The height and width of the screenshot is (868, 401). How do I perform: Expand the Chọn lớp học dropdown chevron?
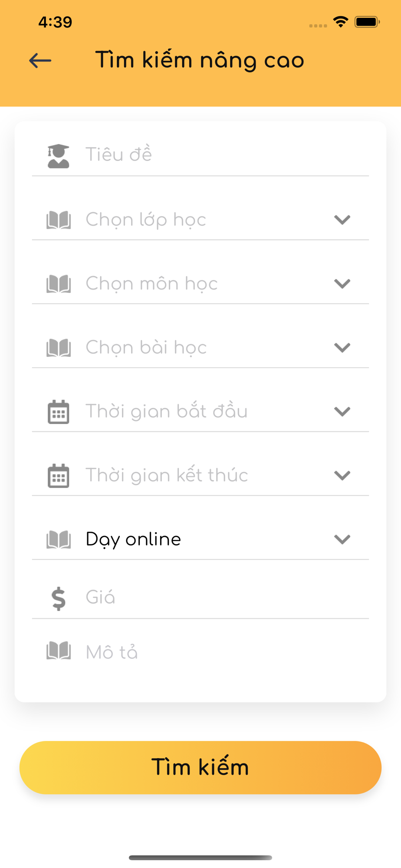pyautogui.click(x=342, y=220)
